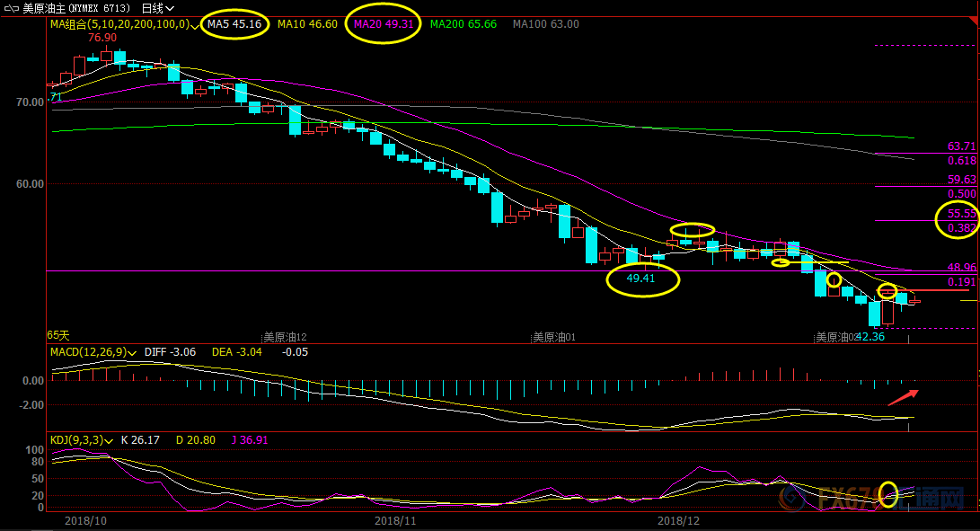Click the MA10 46.60 legend label
Image resolution: width=980 pixels, height=531 pixels.
tap(307, 24)
